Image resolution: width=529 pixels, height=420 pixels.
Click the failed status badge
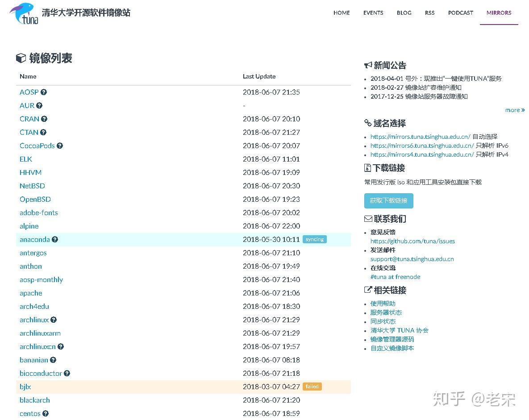click(x=312, y=387)
